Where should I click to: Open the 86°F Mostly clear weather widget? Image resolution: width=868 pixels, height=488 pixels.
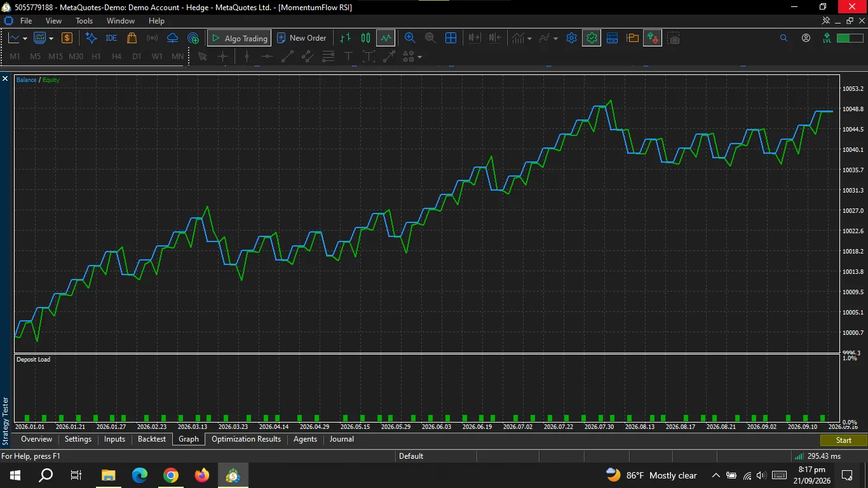click(651, 475)
